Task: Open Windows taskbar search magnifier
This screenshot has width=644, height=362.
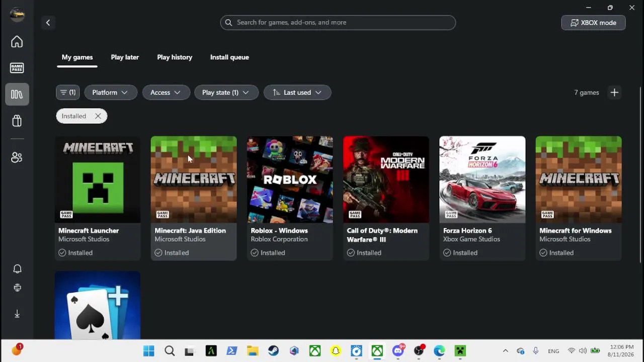Action: click(170, 351)
